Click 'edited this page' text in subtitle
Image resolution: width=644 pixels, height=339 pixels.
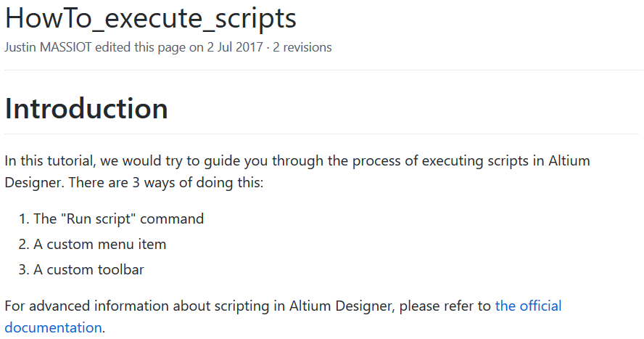(141, 47)
